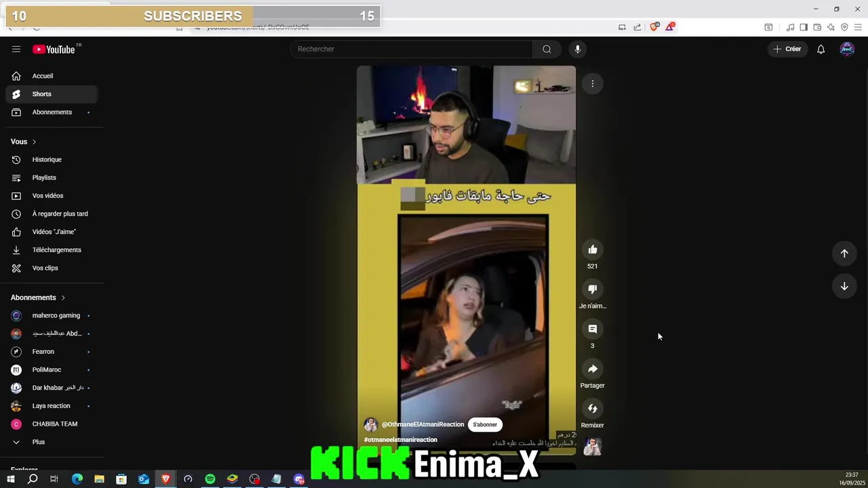Click the search magnifier button
Viewport: 868px width, 488px height.
[x=547, y=49]
